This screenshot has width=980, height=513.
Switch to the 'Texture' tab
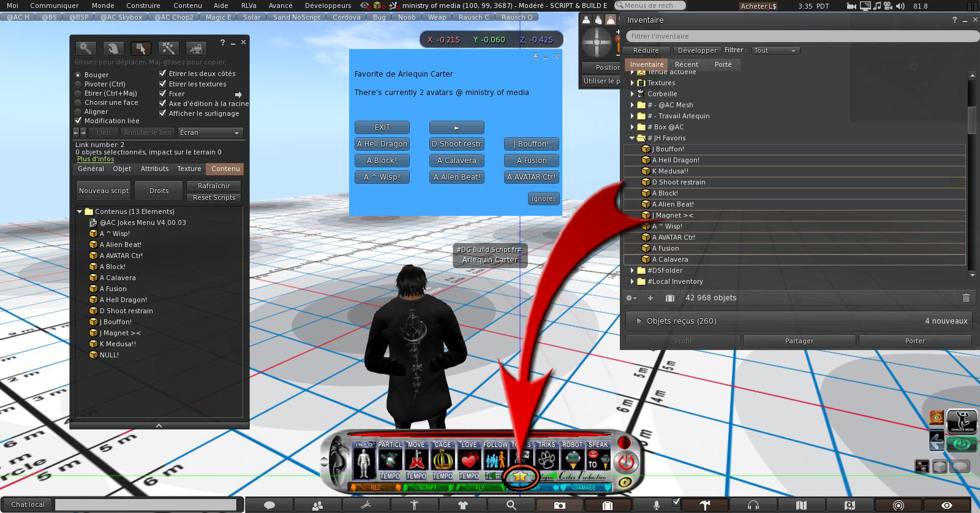(189, 169)
